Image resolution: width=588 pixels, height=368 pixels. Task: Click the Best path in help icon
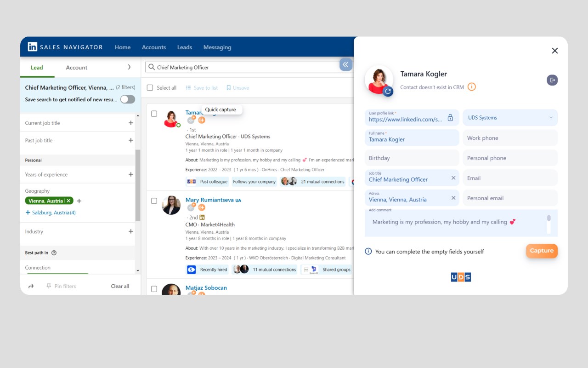click(x=54, y=253)
